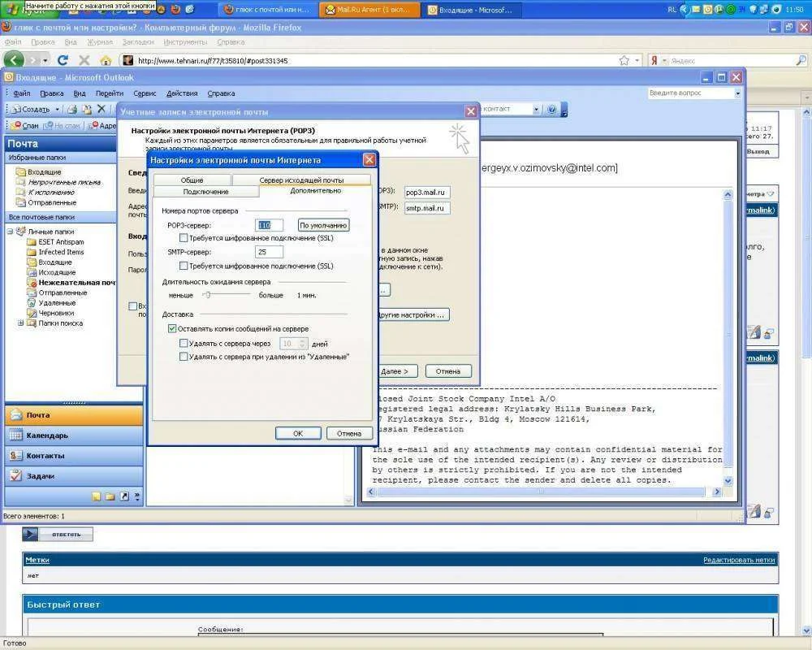This screenshot has height=650, width=812.
Task: Click the 'По умолчанию' button
Action: pyautogui.click(x=323, y=225)
